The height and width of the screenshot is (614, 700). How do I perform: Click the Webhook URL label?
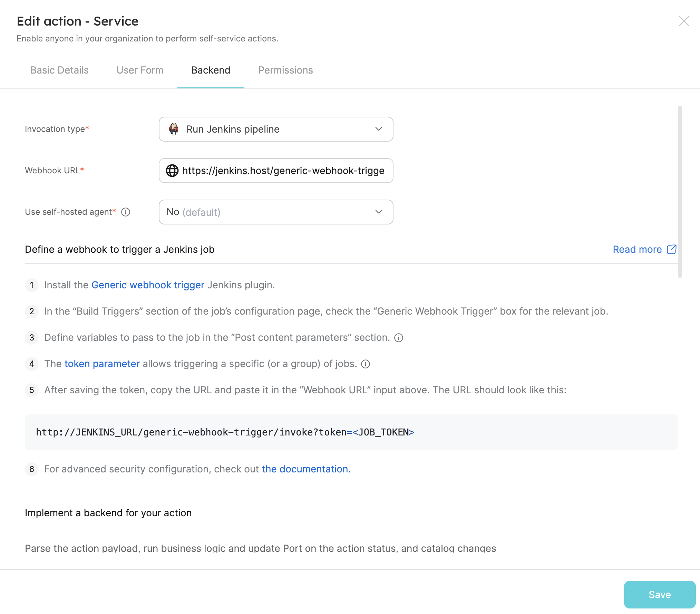[54, 170]
